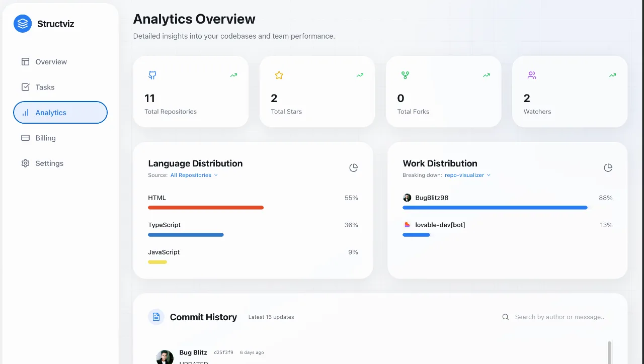Open Billing page from sidebar
The height and width of the screenshot is (364, 644).
60,138
